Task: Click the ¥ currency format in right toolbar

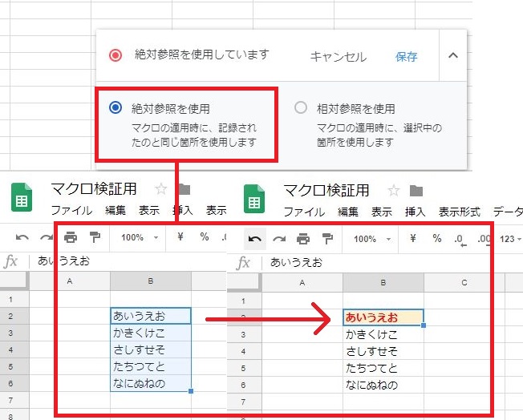Action: click(x=413, y=238)
